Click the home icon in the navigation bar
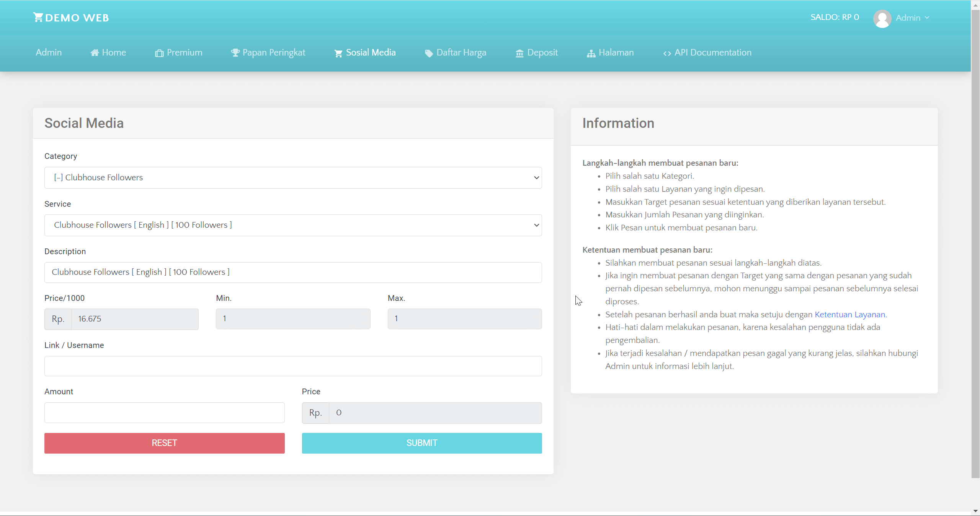This screenshot has width=980, height=516. (x=95, y=52)
